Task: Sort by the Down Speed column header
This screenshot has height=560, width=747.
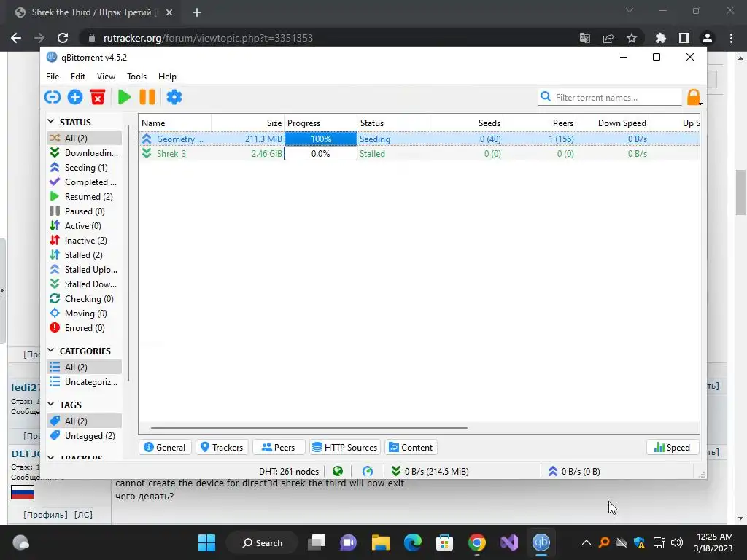Action: (x=612, y=122)
